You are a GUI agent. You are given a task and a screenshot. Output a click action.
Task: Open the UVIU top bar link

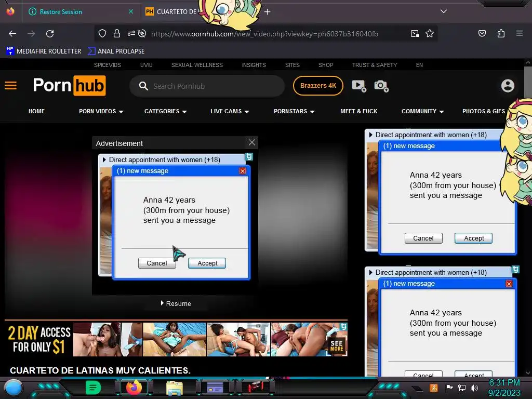[x=146, y=65]
